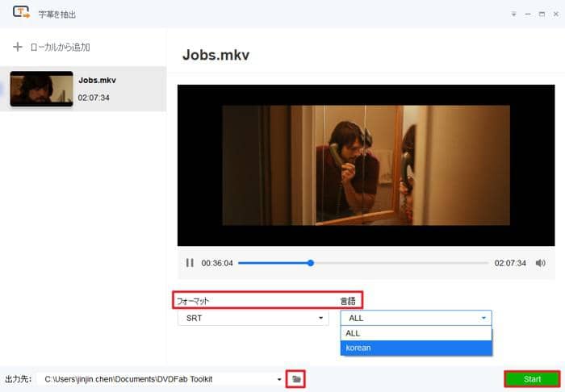Click the Jobs.mkv file name in sidebar
Screen dimensions: 565x392
tap(98, 81)
